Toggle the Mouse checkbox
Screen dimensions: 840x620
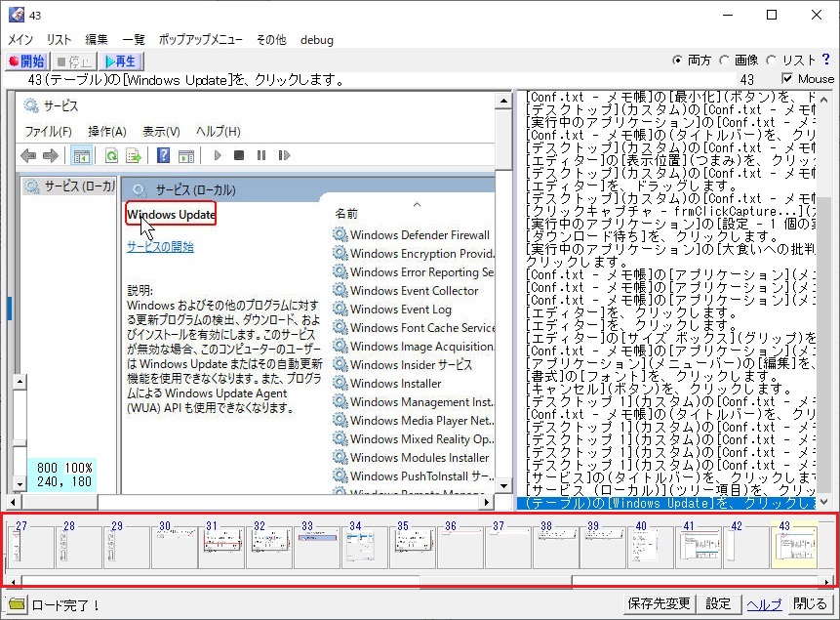click(x=787, y=79)
